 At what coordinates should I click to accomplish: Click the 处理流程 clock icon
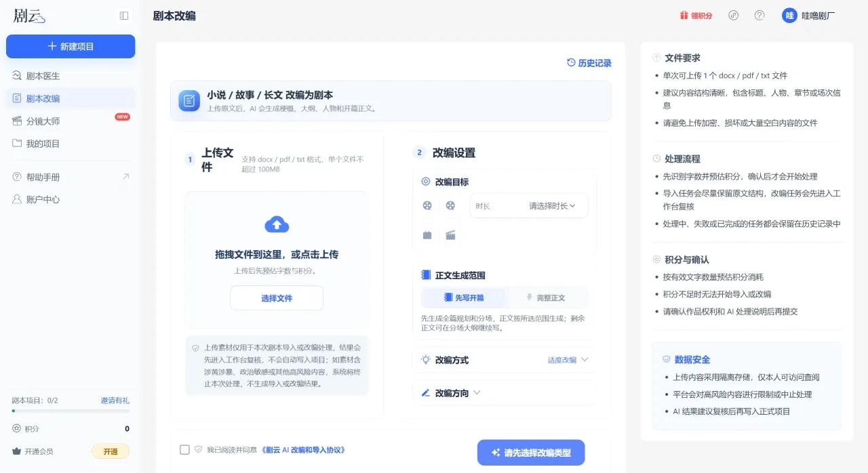(x=656, y=159)
